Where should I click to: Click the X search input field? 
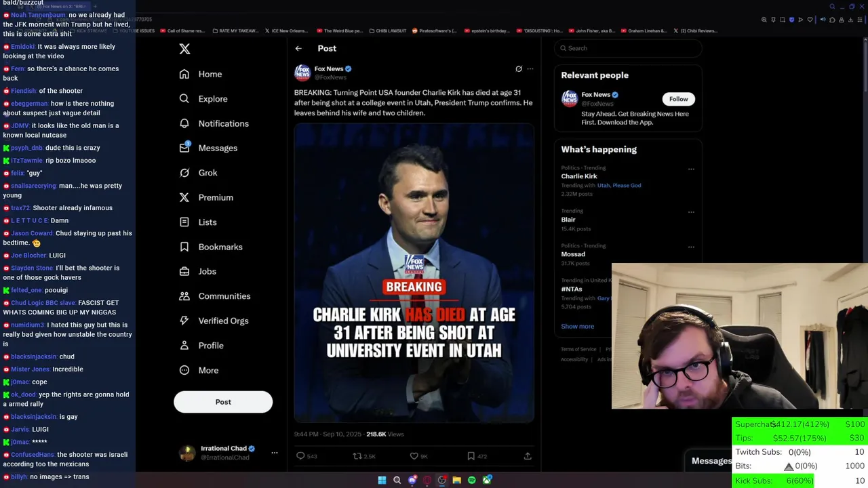(628, 48)
